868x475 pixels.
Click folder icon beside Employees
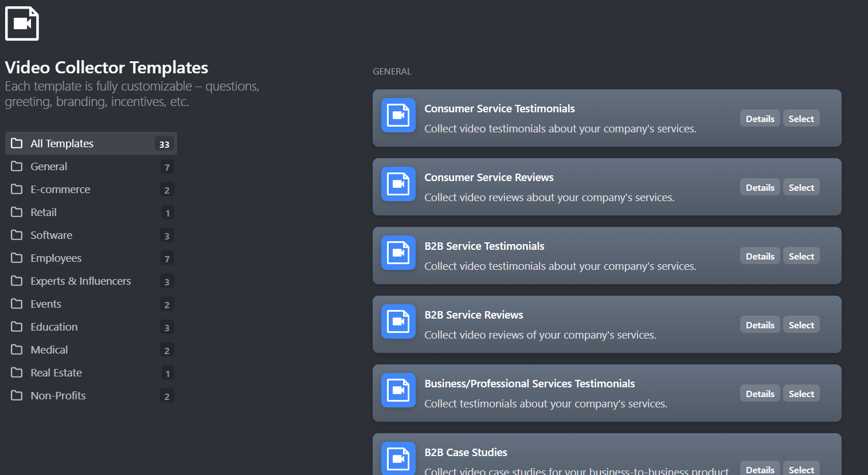17,258
